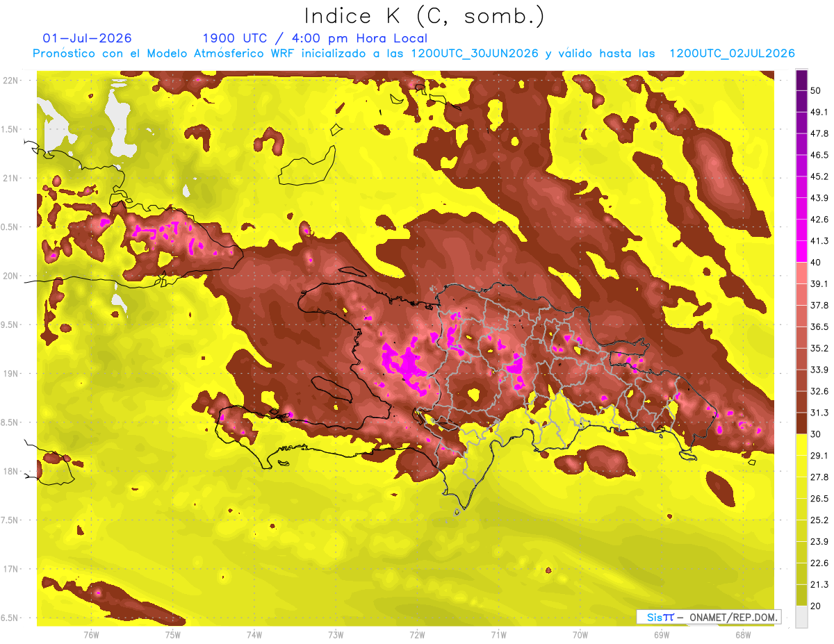Click the "42.6" colorbar value

tap(819, 220)
